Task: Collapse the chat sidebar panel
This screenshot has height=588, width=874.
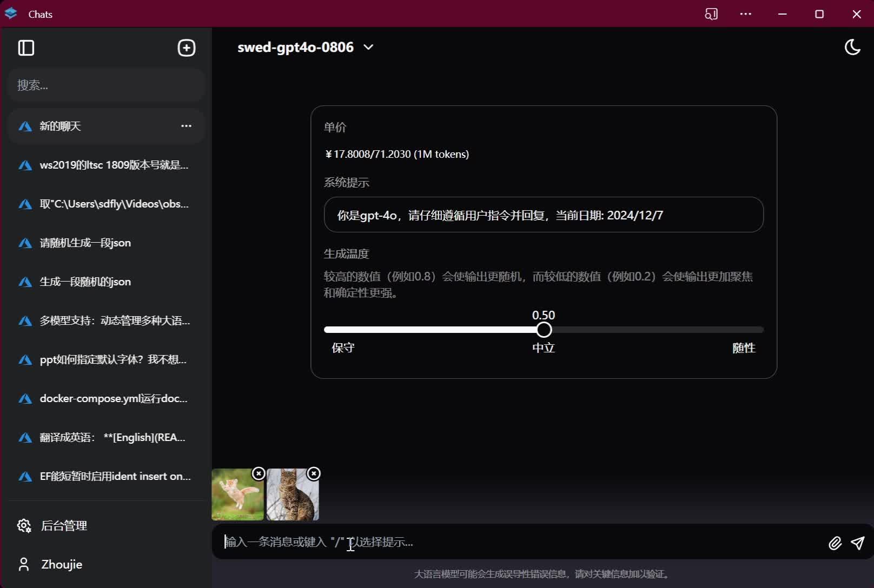Action: pos(25,48)
